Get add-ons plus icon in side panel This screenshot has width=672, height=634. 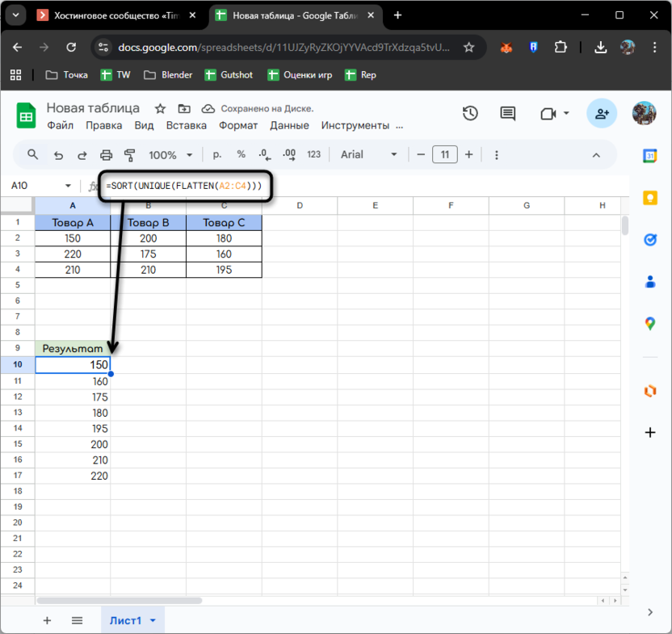pyautogui.click(x=650, y=433)
